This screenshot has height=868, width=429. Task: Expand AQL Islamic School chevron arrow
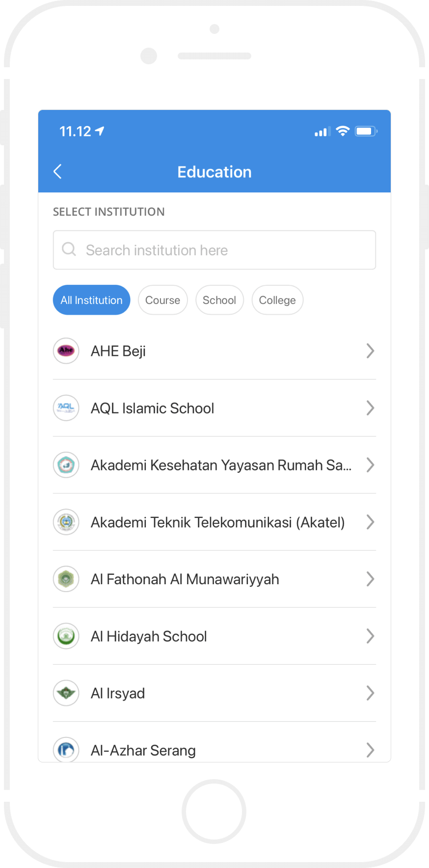(x=370, y=408)
